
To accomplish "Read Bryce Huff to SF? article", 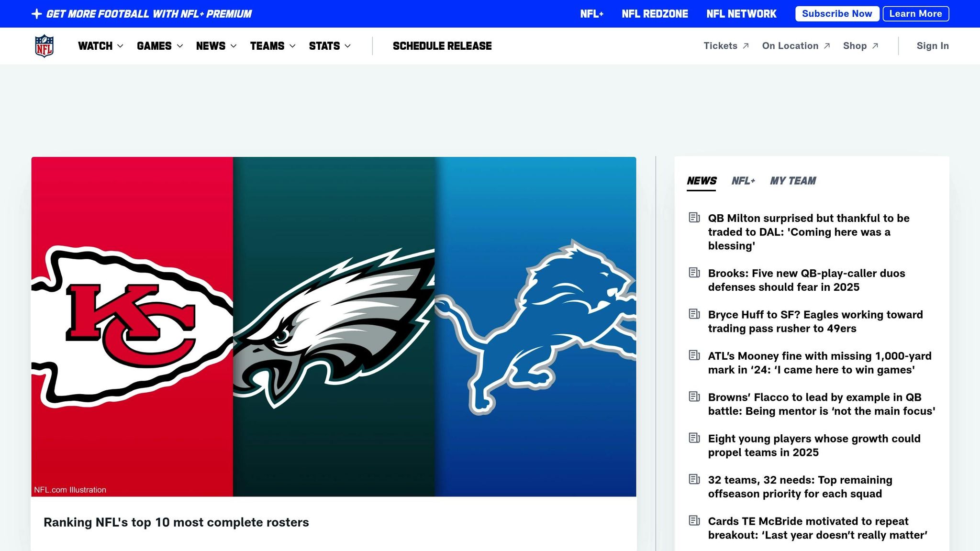I will coord(815,321).
